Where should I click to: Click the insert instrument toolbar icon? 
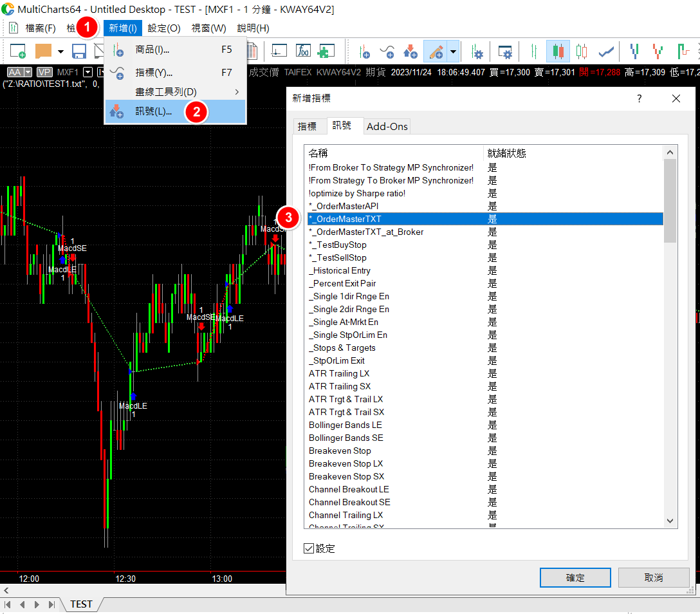point(364,51)
